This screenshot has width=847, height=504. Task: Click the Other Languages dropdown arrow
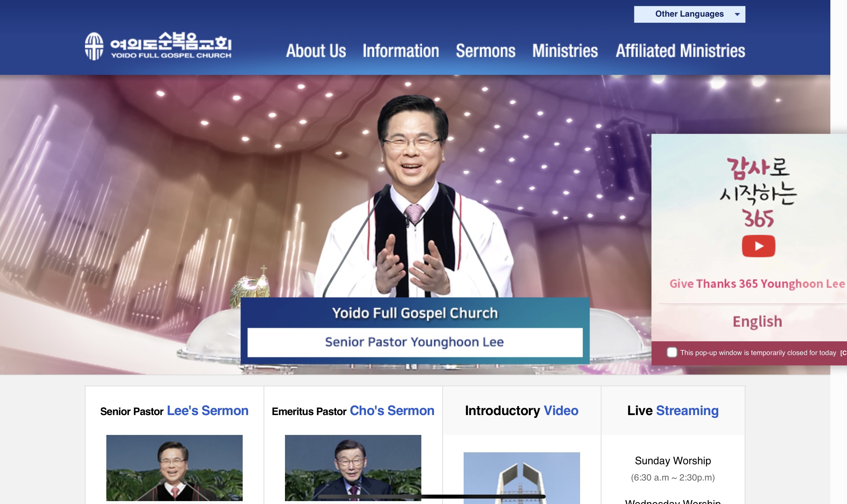[737, 14]
